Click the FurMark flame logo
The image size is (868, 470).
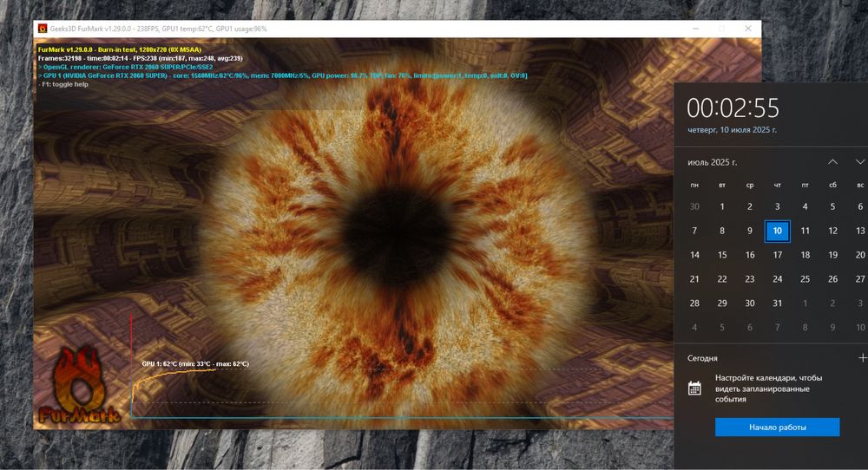tap(79, 385)
